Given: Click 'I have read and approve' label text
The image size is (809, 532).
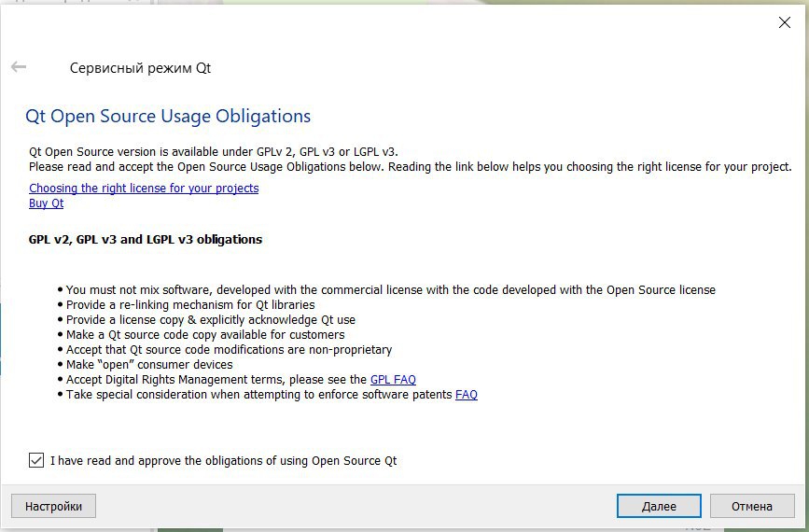Looking at the screenshot, I should [x=223, y=460].
